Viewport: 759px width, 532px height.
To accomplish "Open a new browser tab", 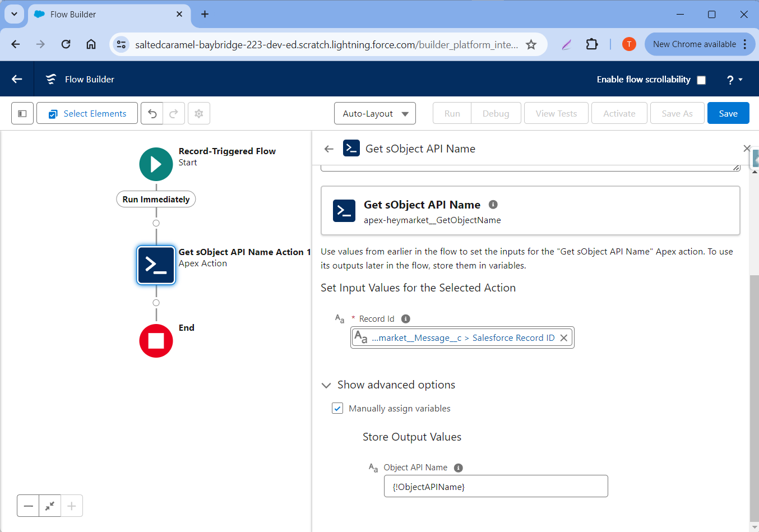I will [205, 14].
